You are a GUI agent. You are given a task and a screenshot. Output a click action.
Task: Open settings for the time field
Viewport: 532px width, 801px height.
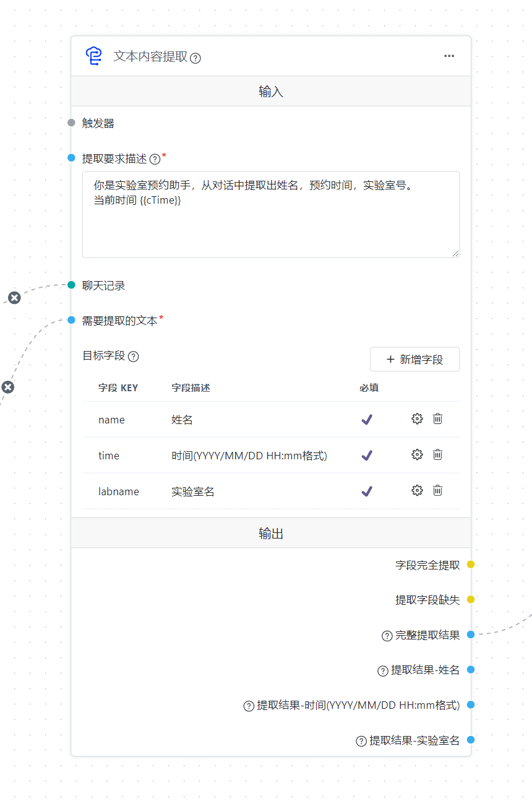point(417,455)
